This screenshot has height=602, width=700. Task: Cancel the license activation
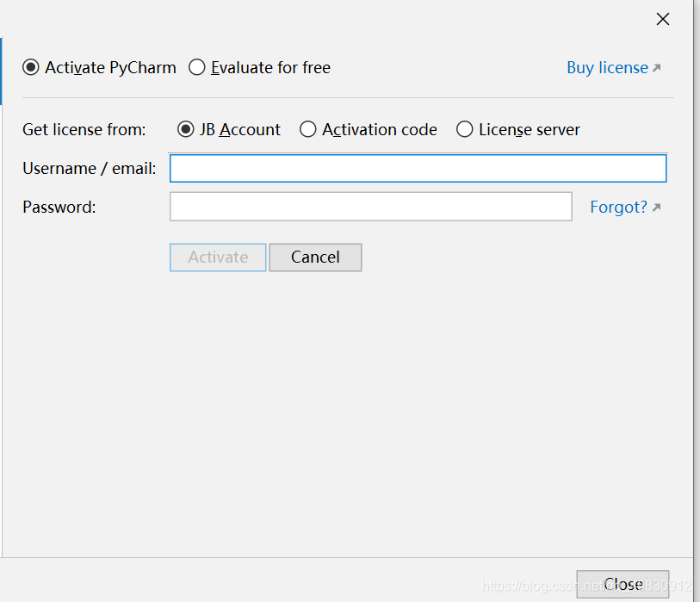[x=315, y=258]
